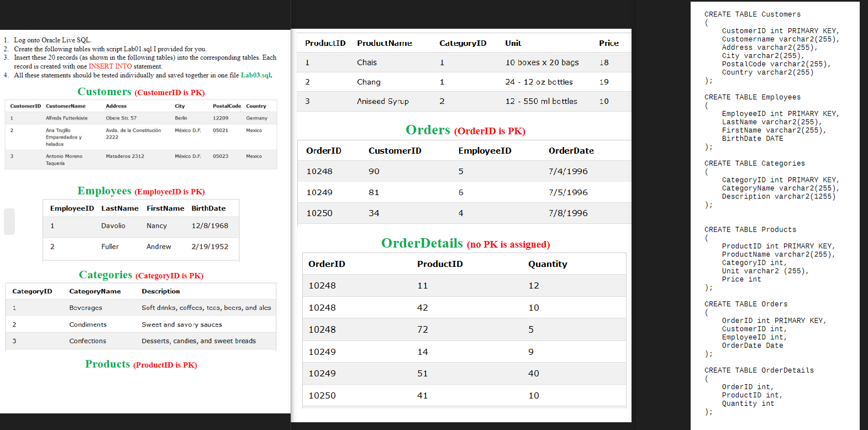Click the "Nancy" first name cell

[x=156, y=226]
